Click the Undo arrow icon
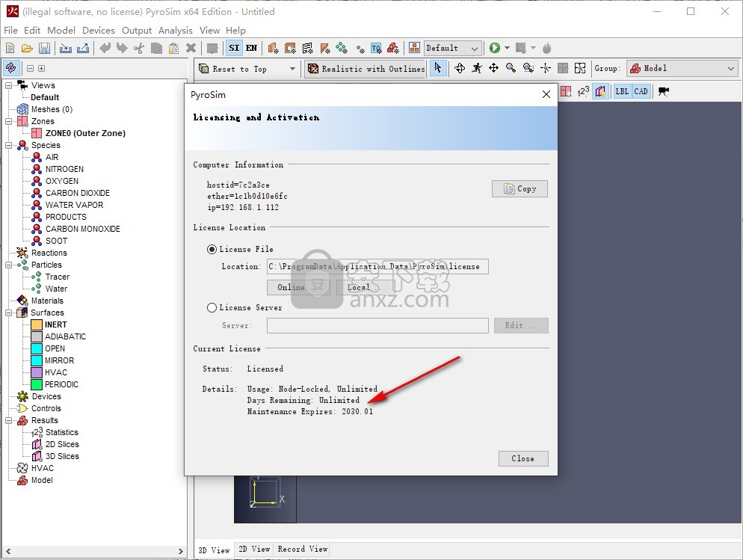743x560 pixels. [105, 48]
